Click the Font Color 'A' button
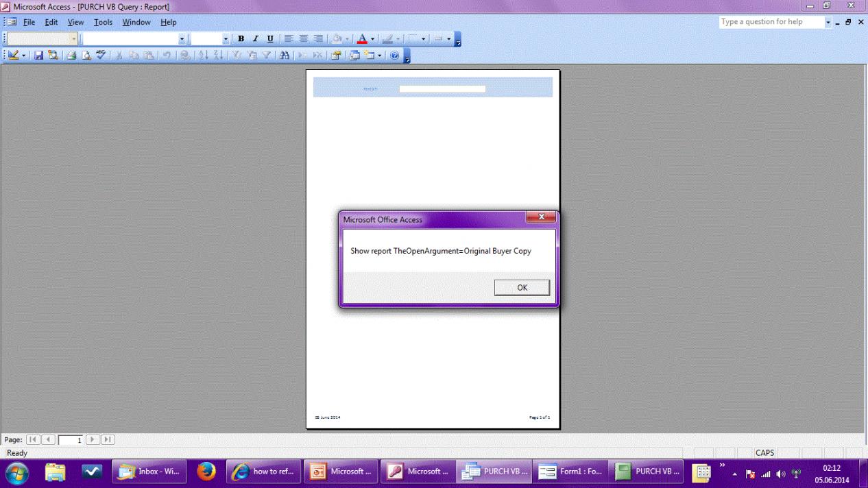Image resolution: width=868 pixels, height=488 pixels. point(362,39)
